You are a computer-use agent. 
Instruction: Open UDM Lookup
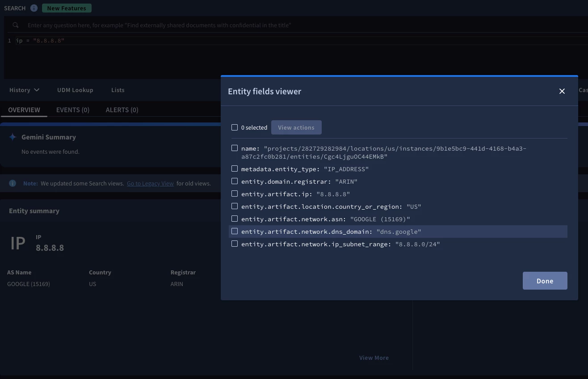[x=75, y=90]
